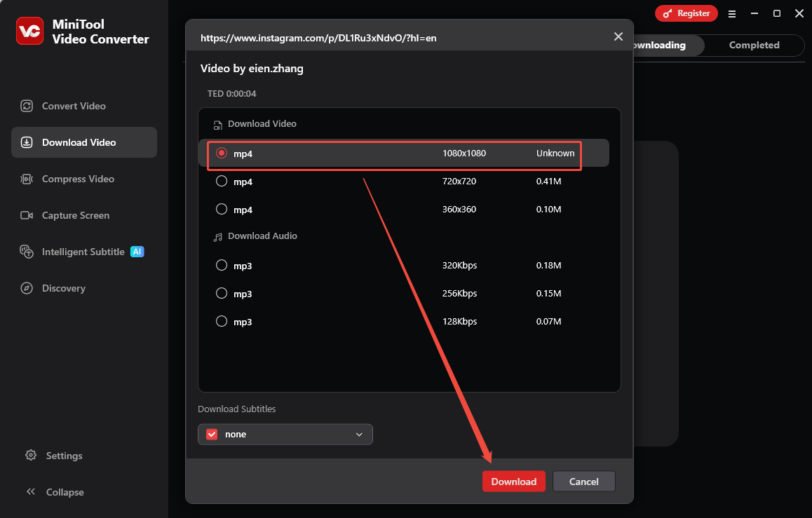Switch to the Completed tab
Viewport: 812px width, 518px height.
(754, 45)
